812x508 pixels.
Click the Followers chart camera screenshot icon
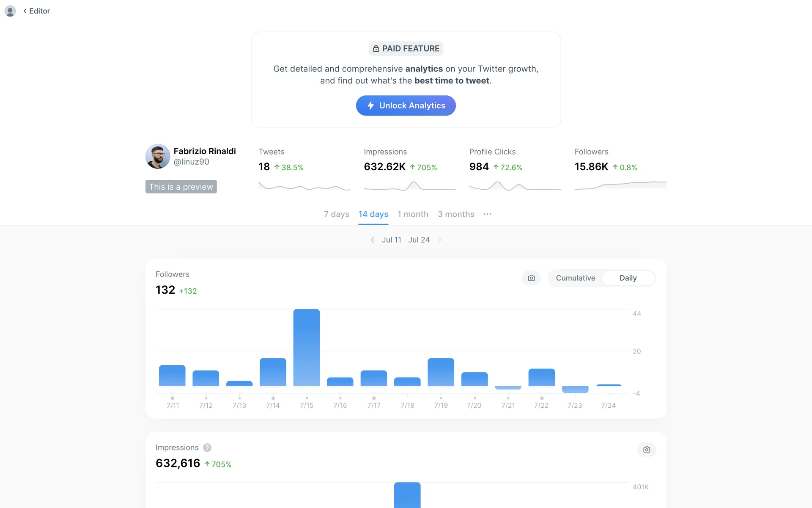(531, 278)
